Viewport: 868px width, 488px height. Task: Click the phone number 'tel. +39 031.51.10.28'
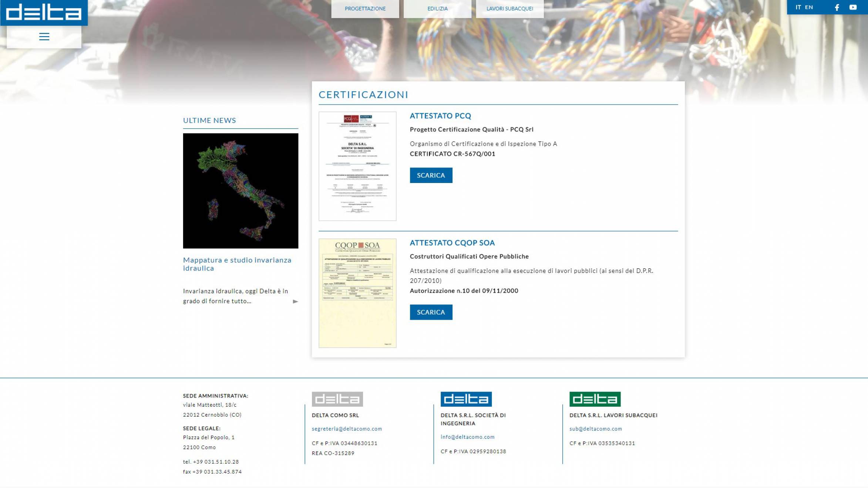pos(211,462)
